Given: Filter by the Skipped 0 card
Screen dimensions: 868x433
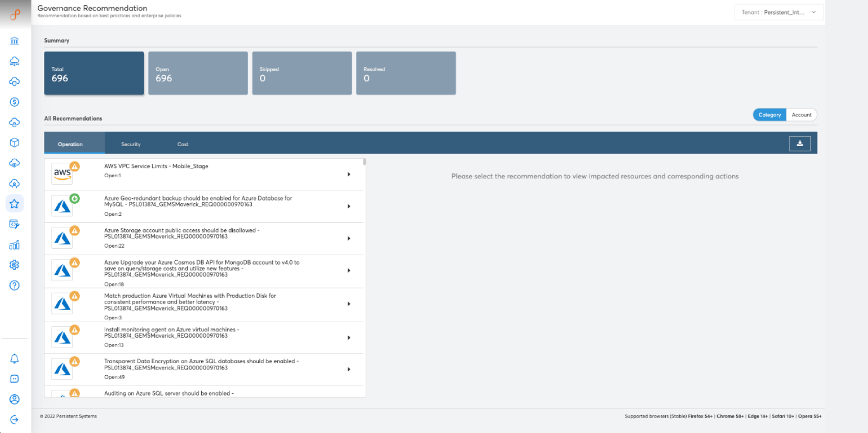Looking at the screenshot, I should point(302,73).
